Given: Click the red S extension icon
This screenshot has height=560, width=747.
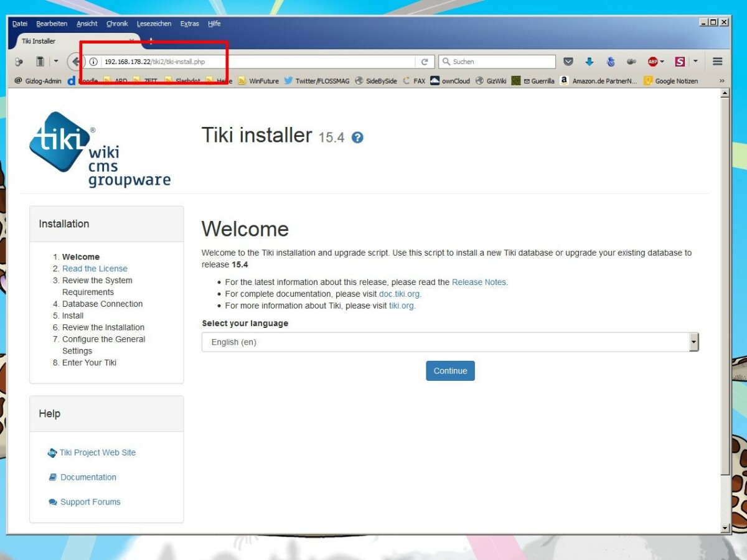Looking at the screenshot, I should click(x=680, y=62).
